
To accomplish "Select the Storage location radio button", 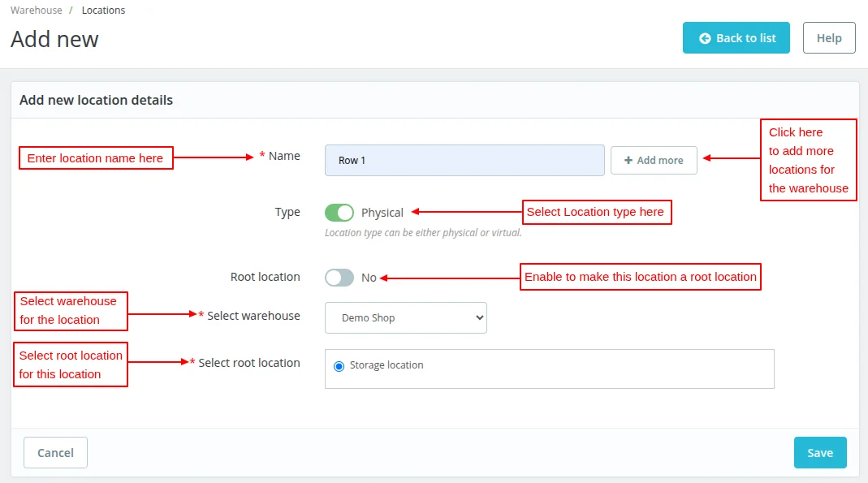I will point(339,366).
